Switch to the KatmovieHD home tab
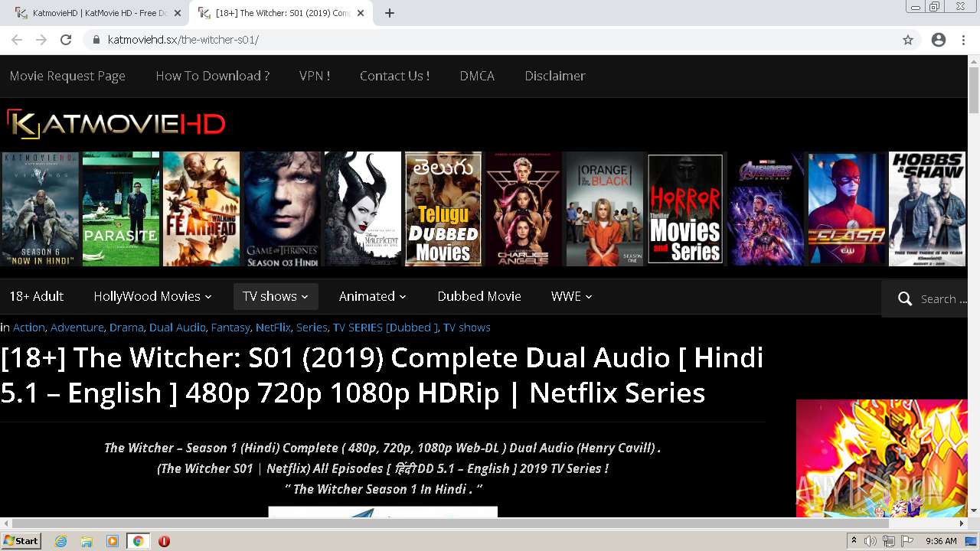980x551 pixels. click(x=99, y=13)
